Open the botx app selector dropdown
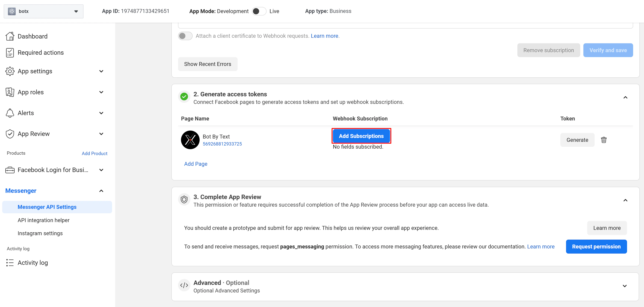The width and height of the screenshot is (644, 307). [43, 11]
